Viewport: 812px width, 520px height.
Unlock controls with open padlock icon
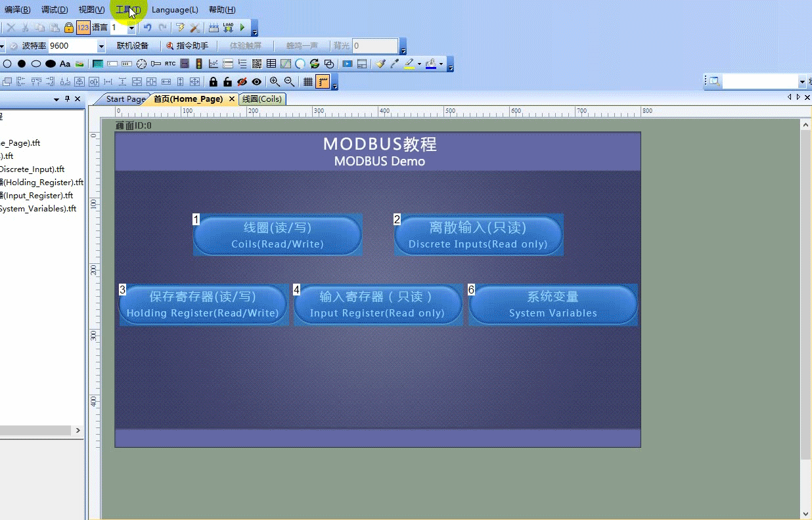227,81
